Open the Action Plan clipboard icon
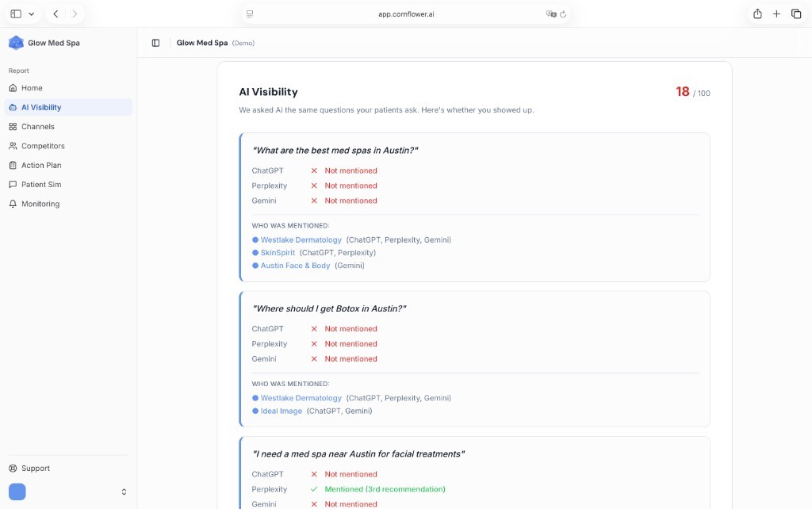812x509 pixels. [x=15, y=165]
